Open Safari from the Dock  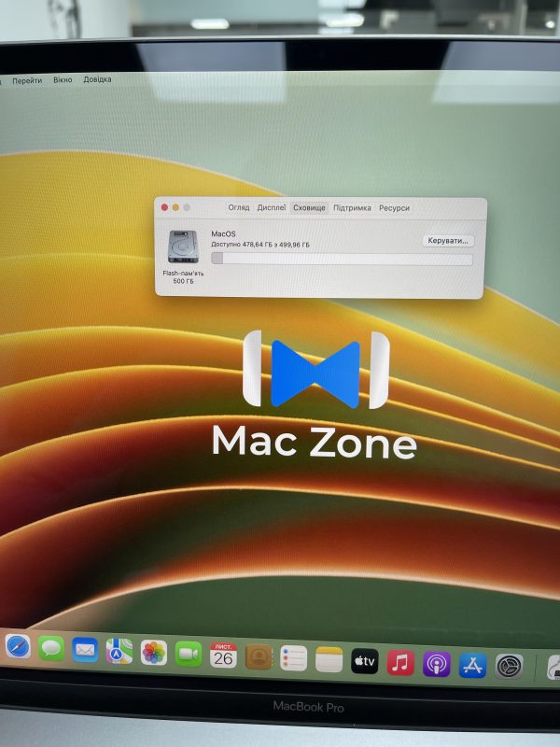[18, 646]
